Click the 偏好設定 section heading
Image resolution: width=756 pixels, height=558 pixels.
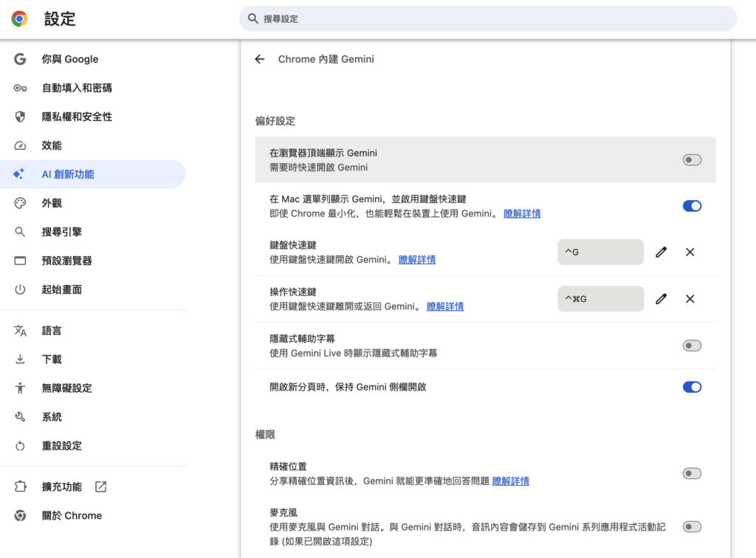pyautogui.click(x=275, y=121)
